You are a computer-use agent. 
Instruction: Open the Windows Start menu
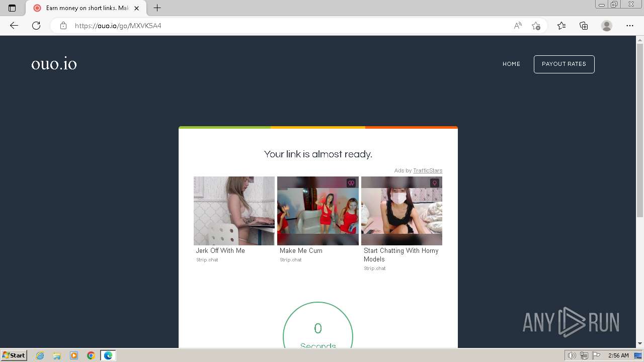14,355
